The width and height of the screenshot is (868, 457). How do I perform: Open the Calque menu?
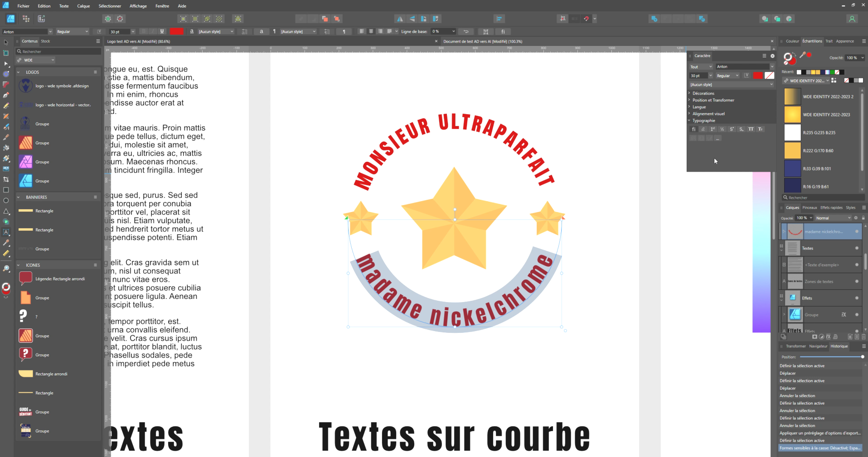(83, 6)
